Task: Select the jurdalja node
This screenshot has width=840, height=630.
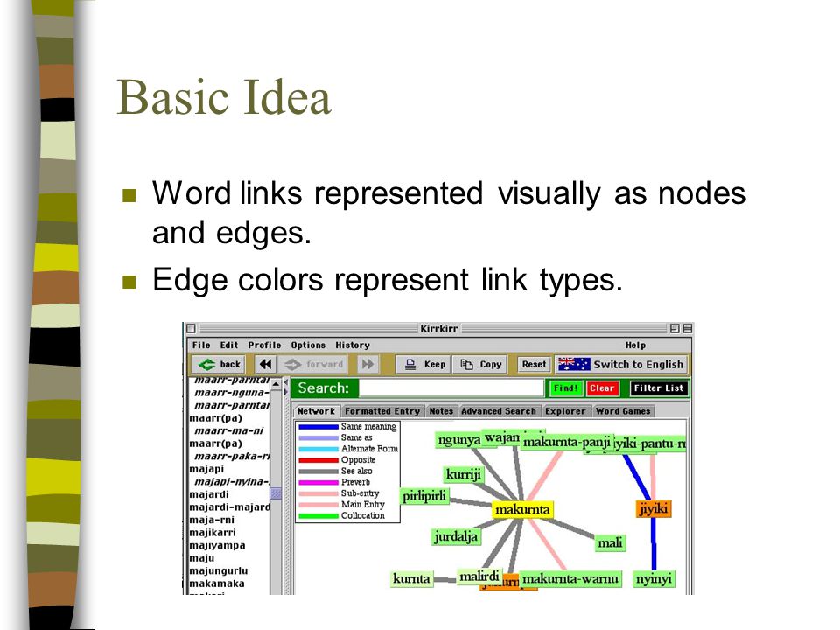Action: coord(456,536)
